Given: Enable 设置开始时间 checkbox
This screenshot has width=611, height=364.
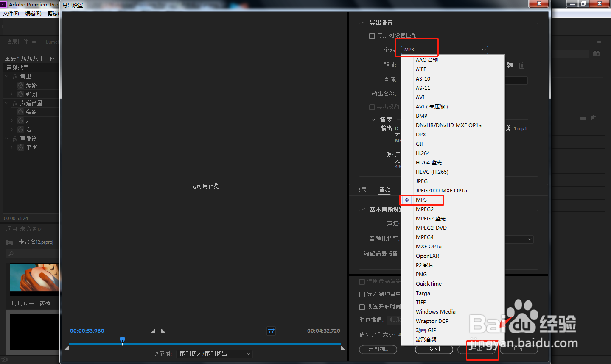Looking at the screenshot, I should [x=362, y=307].
